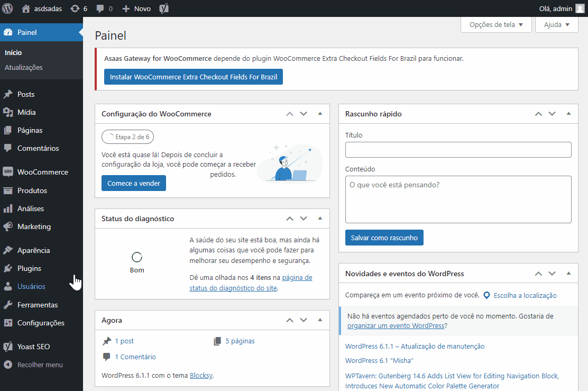Click the Comentários bubble icon in sidebar
Viewport: 588px width, 391px height.
click(x=8, y=148)
